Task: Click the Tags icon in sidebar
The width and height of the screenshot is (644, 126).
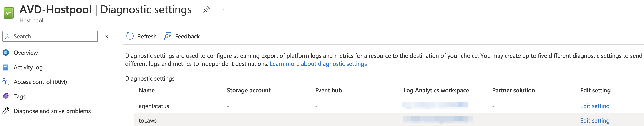Action: [x=6, y=96]
